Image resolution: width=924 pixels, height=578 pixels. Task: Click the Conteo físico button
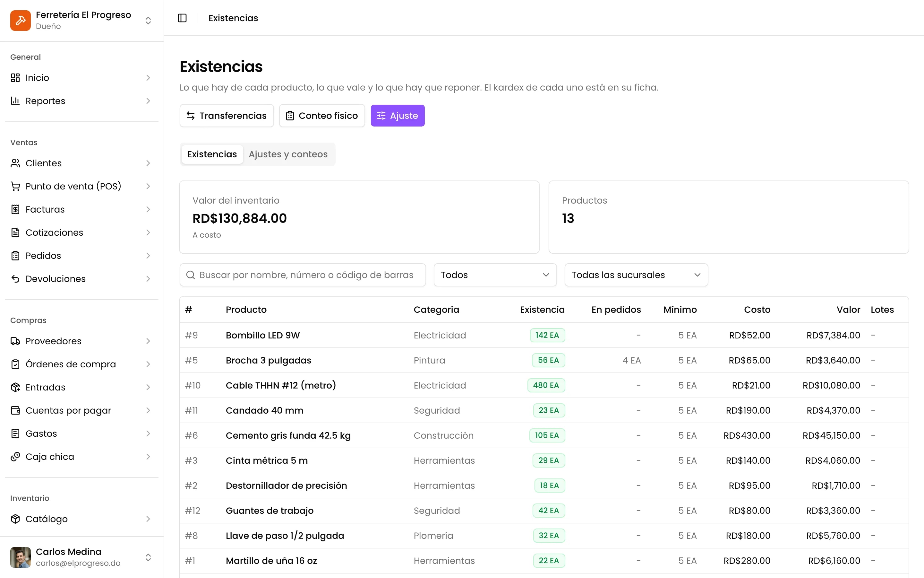[322, 116]
